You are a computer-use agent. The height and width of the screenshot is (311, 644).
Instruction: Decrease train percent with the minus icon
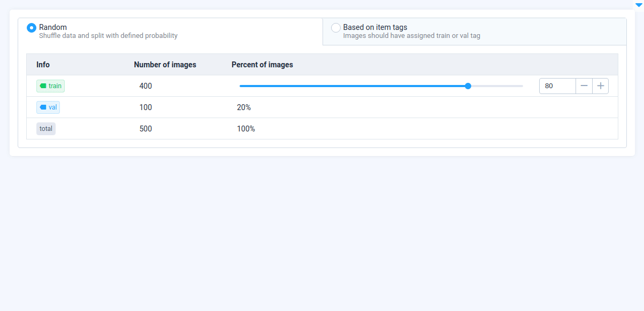(x=584, y=86)
